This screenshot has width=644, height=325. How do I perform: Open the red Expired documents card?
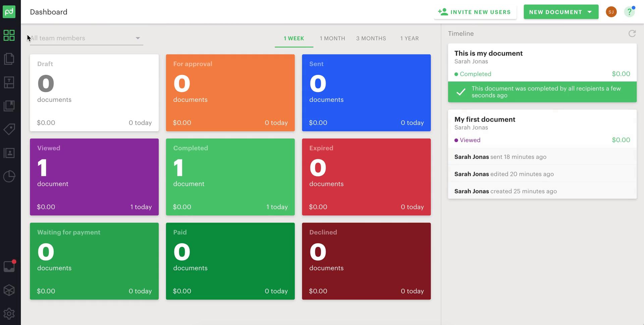(366, 177)
